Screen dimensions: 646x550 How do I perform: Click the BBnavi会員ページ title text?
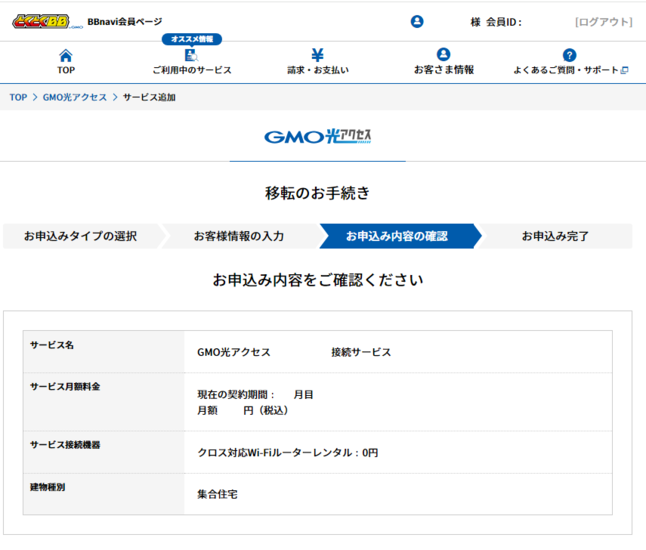tap(124, 22)
